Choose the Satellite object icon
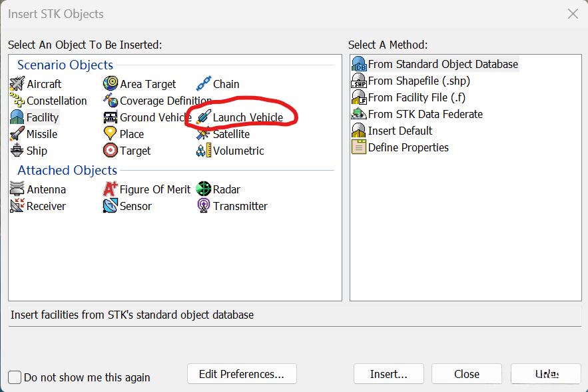The height and width of the screenshot is (392, 588). click(204, 134)
